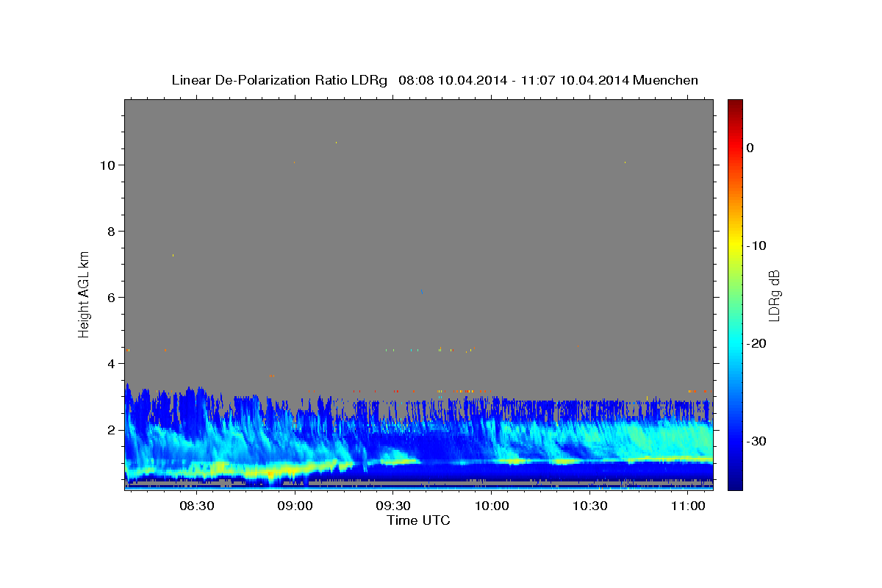Click the 11:00 time tick label

click(688, 506)
